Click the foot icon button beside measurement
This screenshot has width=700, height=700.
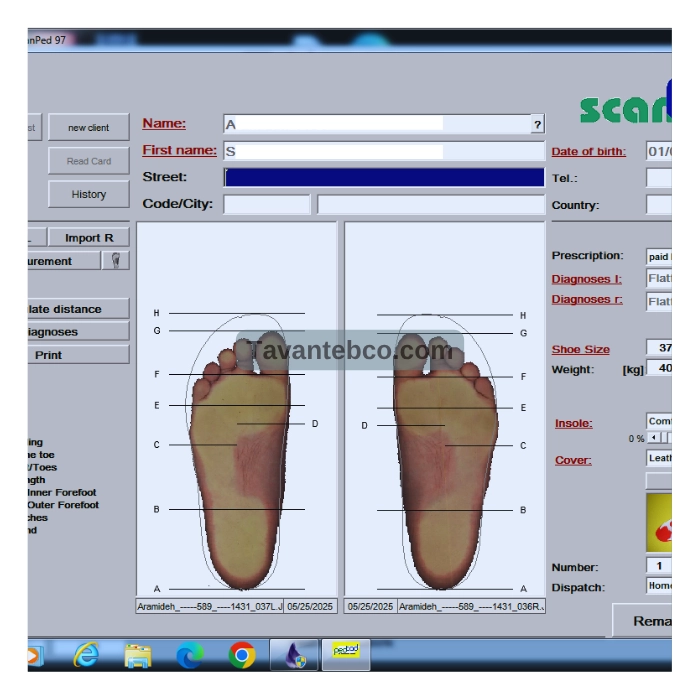[x=116, y=261]
